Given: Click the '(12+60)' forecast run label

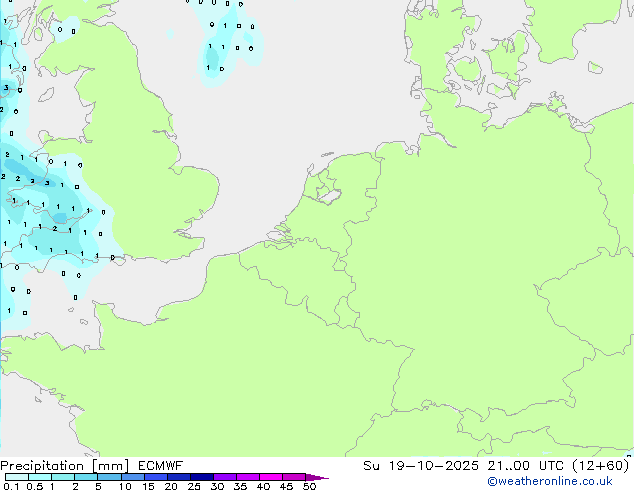Looking at the screenshot, I should pos(601,466).
